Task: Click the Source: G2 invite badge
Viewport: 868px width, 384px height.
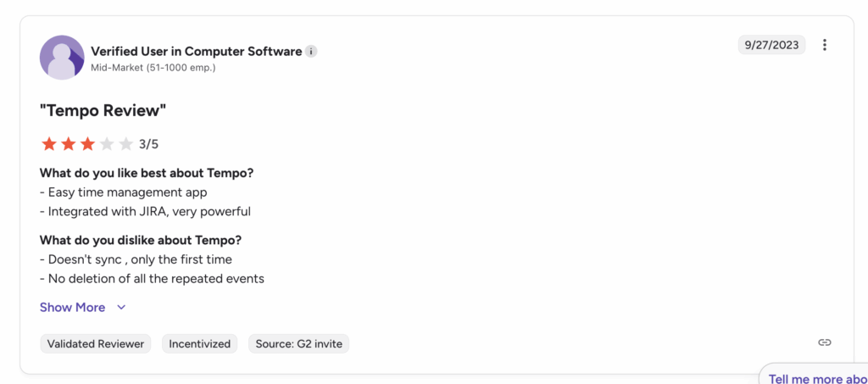Action: coord(298,344)
